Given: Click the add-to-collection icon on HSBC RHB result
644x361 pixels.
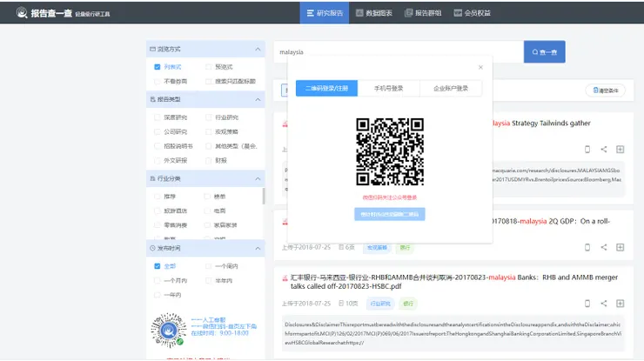Looking at the screenshot, I should tap(621, 304).
